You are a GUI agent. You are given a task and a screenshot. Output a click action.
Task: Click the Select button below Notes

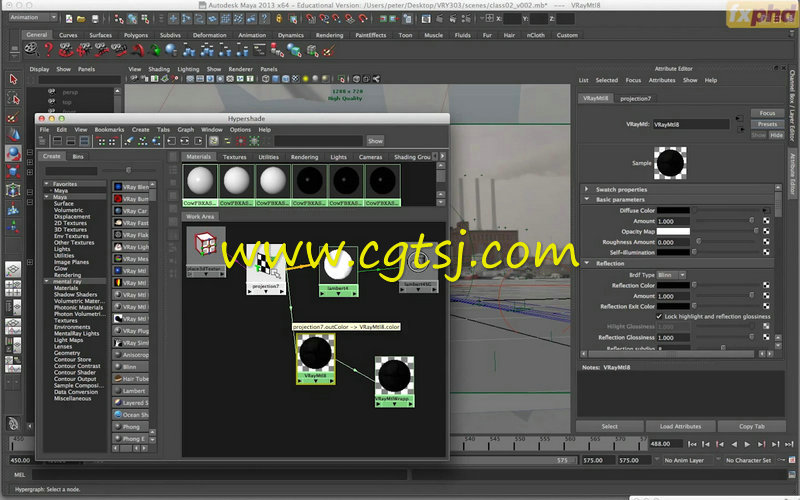pos(609,427)
